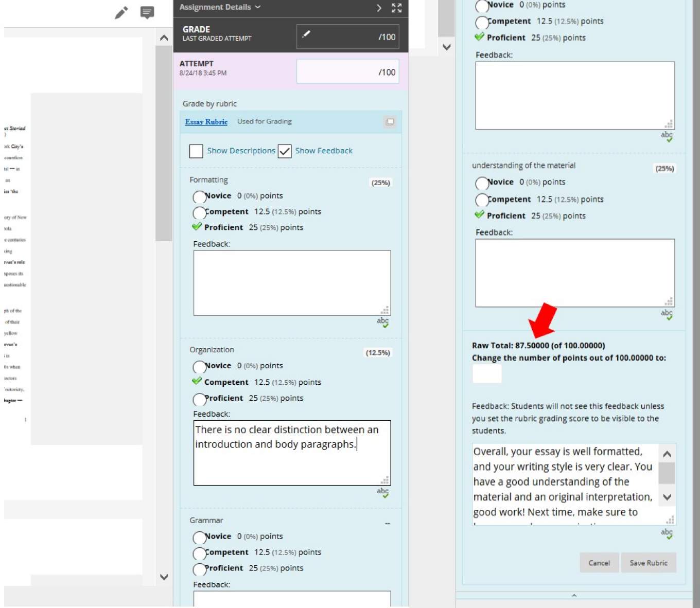The height and width of the screenshot is (608, 700).
Task: Open the Essay Rubric popout window icon
Action: click(390, 122)
